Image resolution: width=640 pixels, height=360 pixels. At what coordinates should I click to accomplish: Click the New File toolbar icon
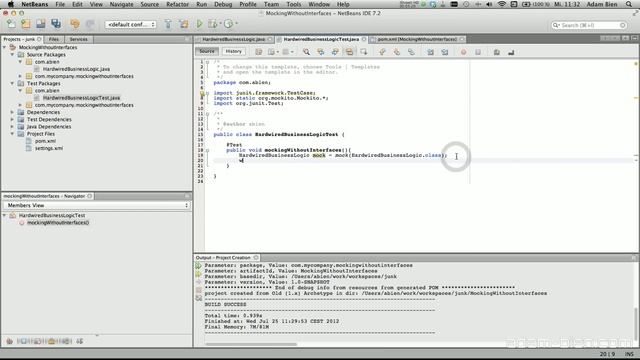pos(11,24)
